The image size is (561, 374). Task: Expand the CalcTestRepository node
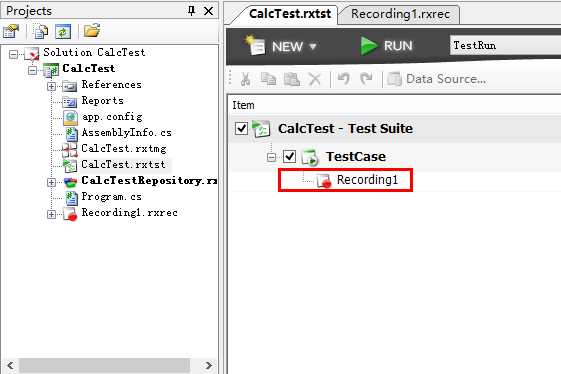(52, 183)
